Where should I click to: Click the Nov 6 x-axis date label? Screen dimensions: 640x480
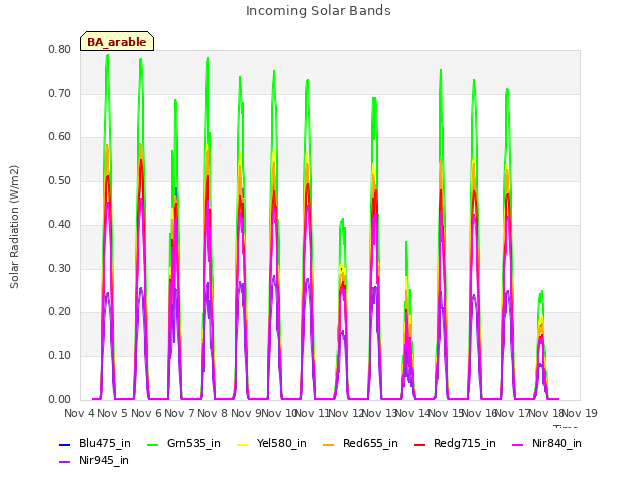146,413
